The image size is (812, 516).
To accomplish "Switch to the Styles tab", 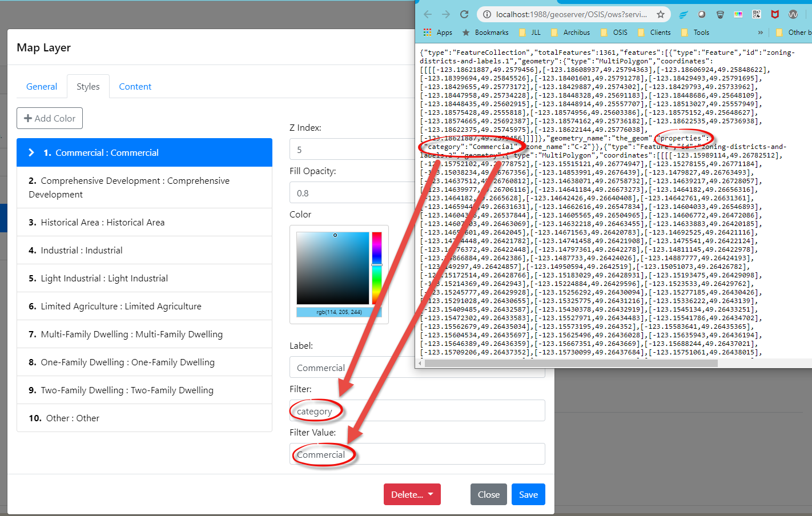I will (x=88, y=86).
